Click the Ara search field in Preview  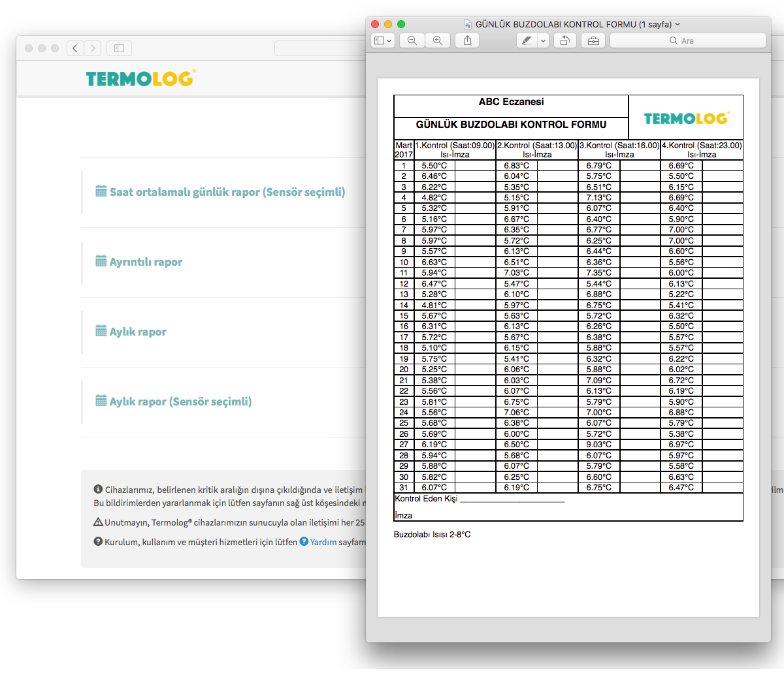(687, 40)
